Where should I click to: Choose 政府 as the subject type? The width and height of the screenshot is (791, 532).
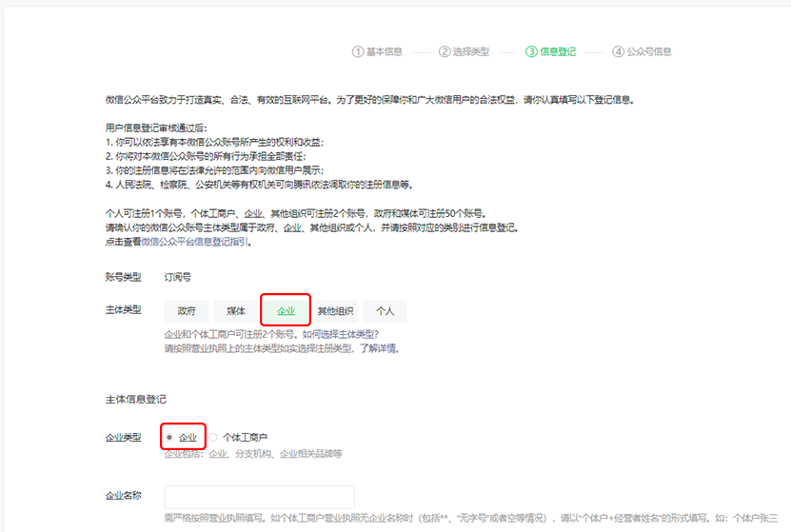coord(187,311)
